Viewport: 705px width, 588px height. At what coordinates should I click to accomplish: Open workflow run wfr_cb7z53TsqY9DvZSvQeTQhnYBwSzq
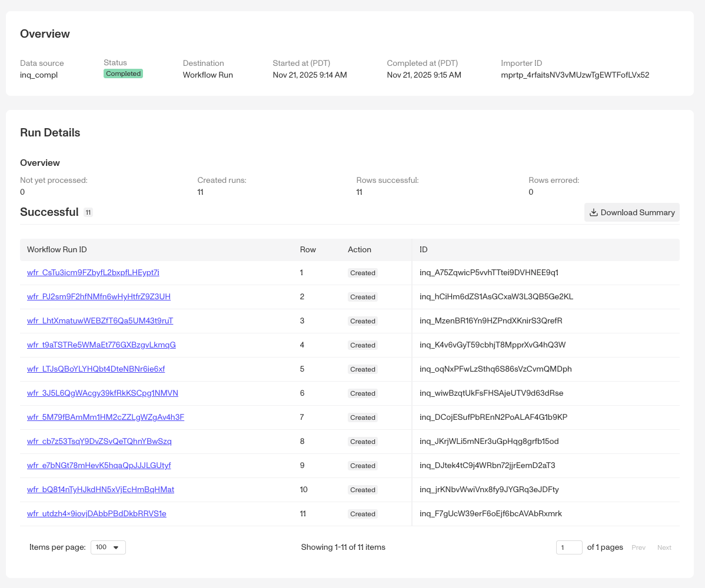point(99,442)
